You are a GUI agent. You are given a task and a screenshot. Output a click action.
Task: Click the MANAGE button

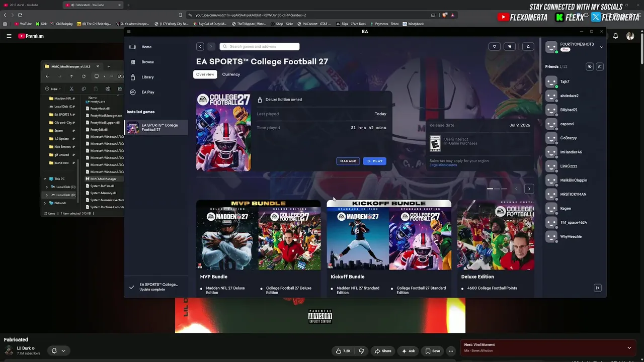tap(348, 161)
